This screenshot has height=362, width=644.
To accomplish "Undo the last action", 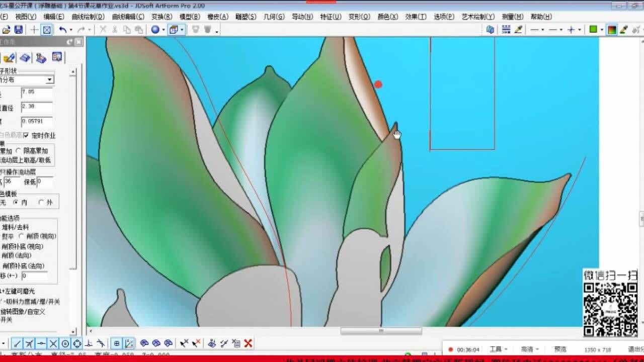I will 63,30.
